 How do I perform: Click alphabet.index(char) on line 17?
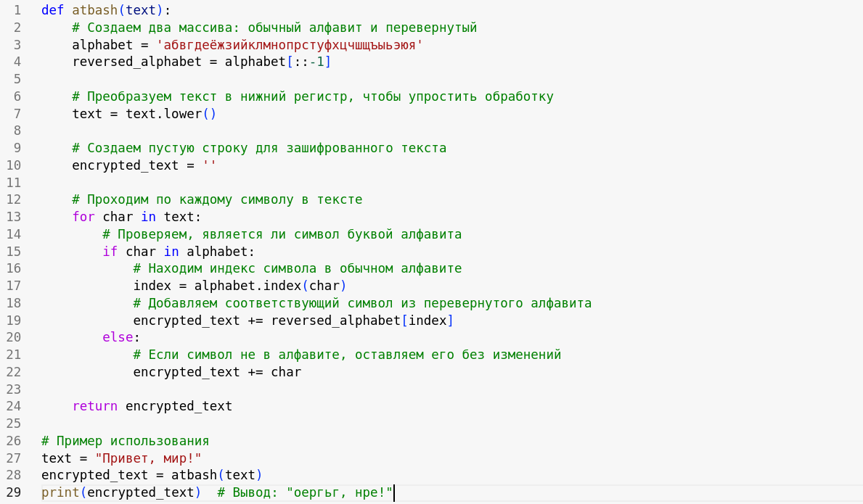pyautogui.click(x=270, y=286)
